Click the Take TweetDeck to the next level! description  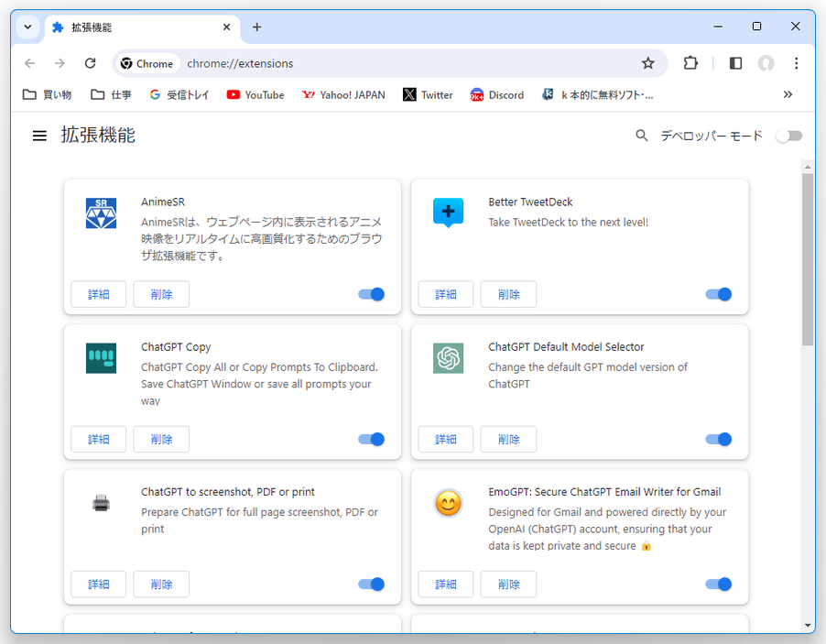coord(568,223)
